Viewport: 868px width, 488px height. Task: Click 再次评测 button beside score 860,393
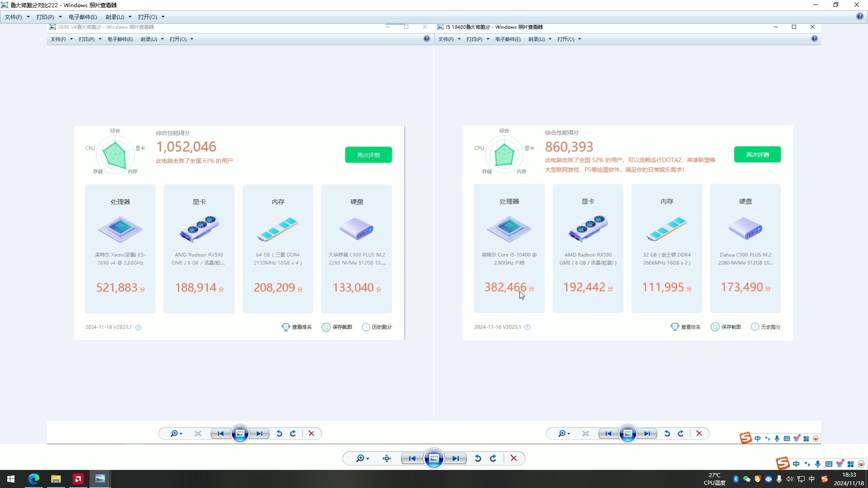(x=757, y=155)
